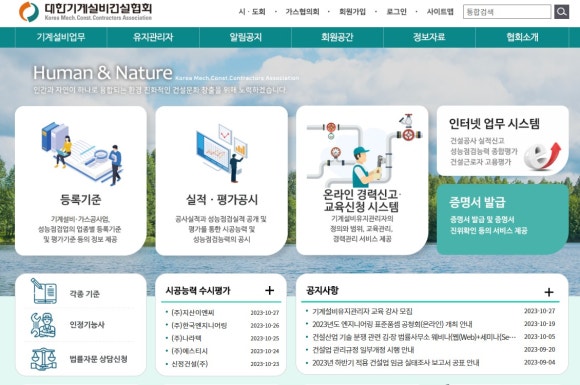Click the 법률자문 scales icon
Viewport: 580px width, 385px height.
tap(43, 359)
